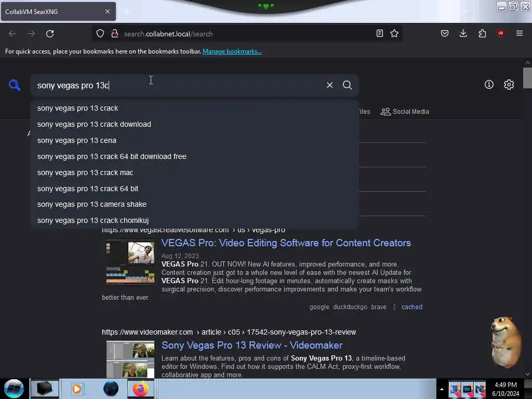
Task: Click the 'Aug 12, 2023' result date
Action: pyautogui.click(x=180, y=256)
